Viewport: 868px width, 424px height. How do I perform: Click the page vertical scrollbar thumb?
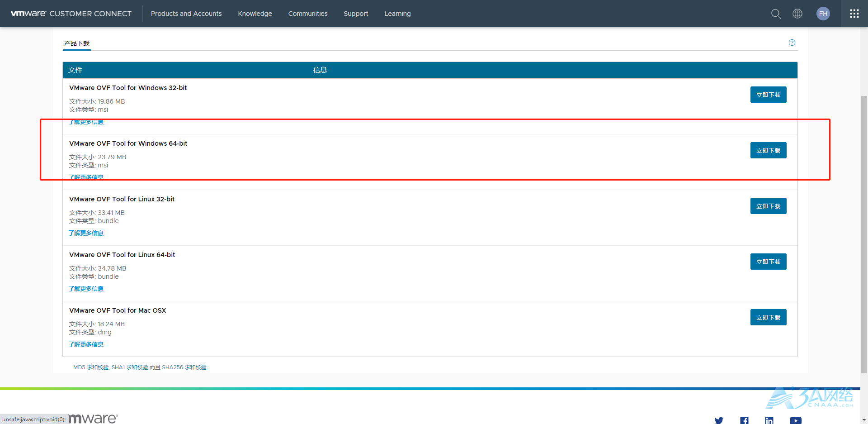point(864,234)
